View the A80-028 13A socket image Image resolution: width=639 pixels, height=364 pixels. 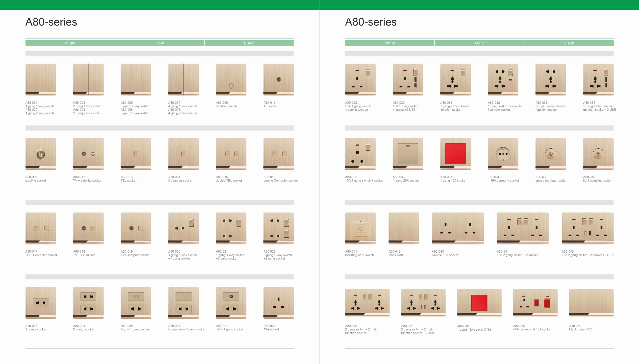coord(278,303)
